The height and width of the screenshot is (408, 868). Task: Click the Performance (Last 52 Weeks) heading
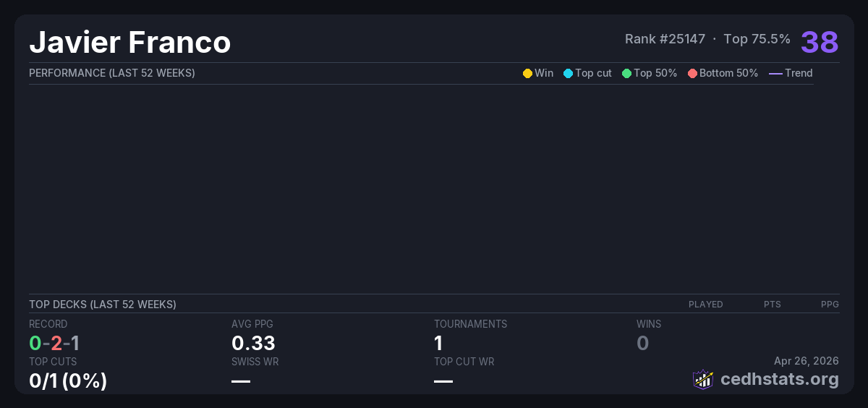(112, 73)
